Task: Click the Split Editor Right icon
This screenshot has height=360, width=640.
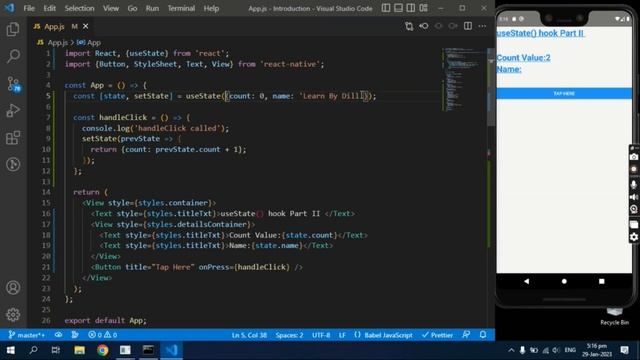Action: (468, 26)
